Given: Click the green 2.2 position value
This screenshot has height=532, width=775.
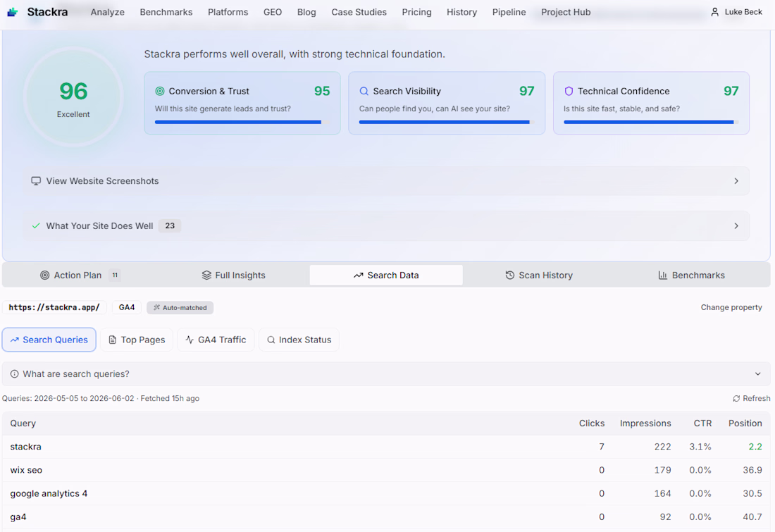Looking at the screenshot, I should (x=755, y=447).
